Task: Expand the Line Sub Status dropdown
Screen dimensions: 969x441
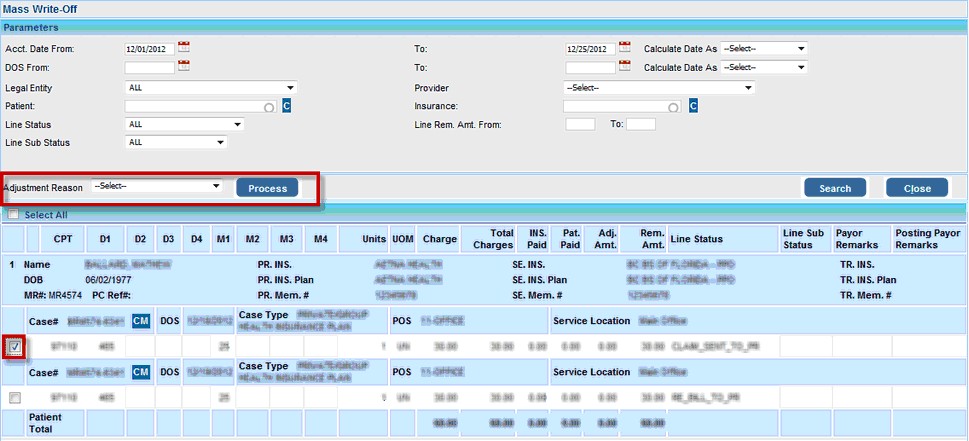Action: (177, 142)
